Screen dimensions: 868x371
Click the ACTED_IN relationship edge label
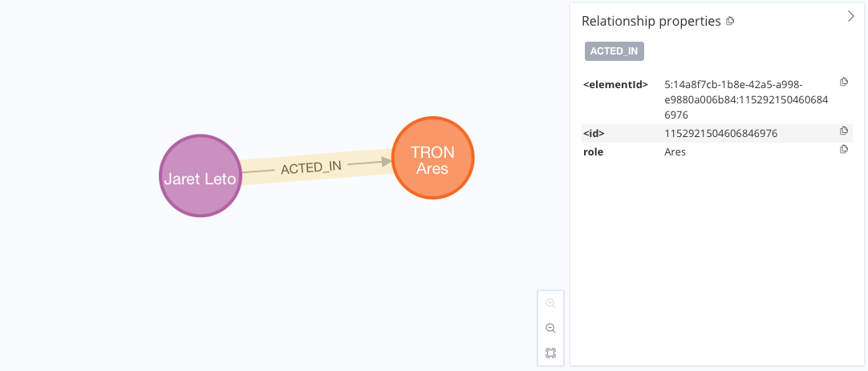click(311, 167)
